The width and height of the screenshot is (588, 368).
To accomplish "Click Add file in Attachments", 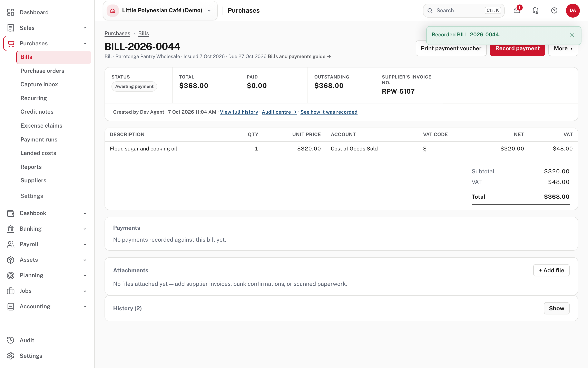I will [x=551, y=270].
